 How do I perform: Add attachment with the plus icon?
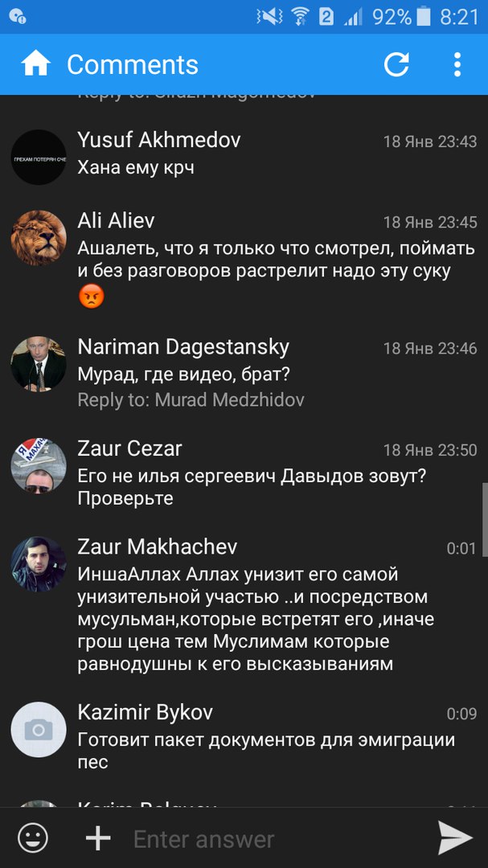pos(98,838)
